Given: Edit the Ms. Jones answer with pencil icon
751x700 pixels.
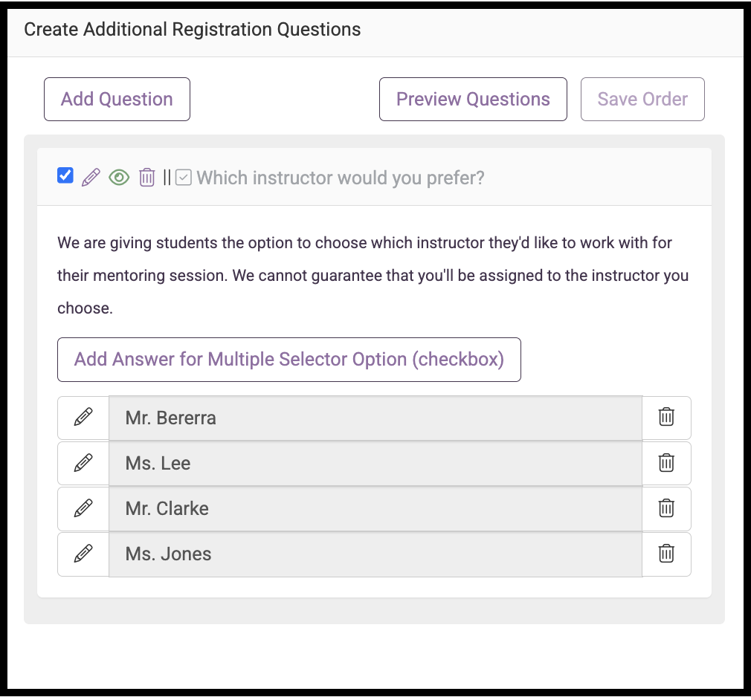Looking at the screenshot, I should (83, 554).
